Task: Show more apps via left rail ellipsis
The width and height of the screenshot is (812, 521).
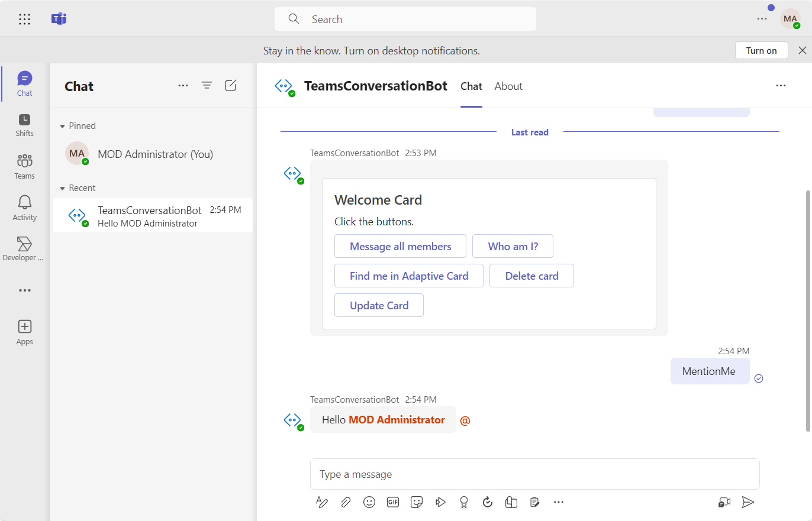Action: [24, 290]
